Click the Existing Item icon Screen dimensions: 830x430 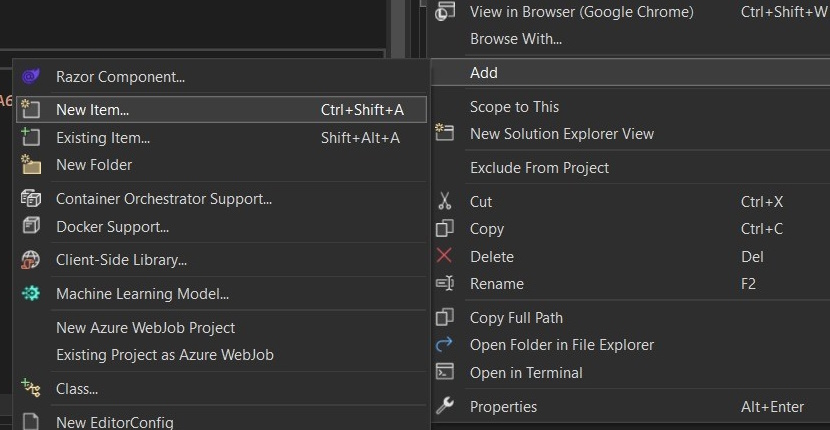point(31,138)
